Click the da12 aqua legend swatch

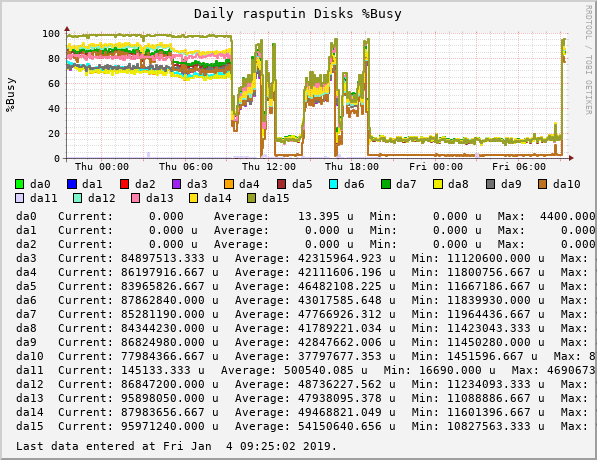point(77,198)
